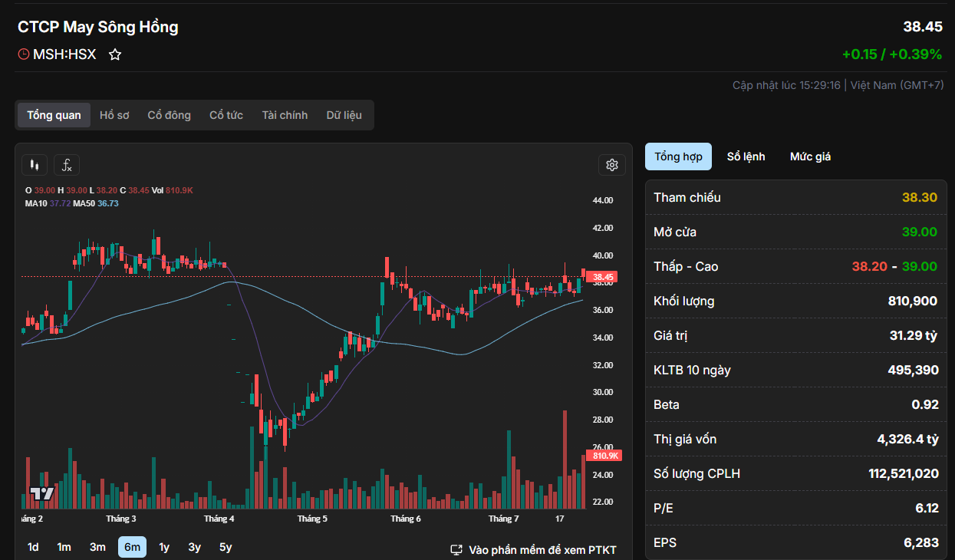Click the +0.15 / +0.39% price change
Viewport: 955px width, 560px height.
pos(892,54)
